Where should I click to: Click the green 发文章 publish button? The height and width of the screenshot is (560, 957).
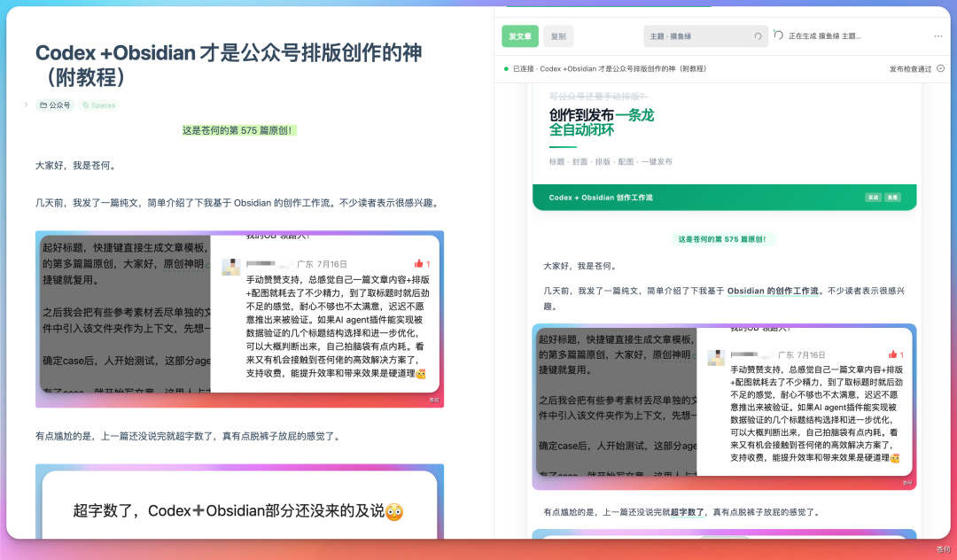pyautogui.click(x=520, y=36)
